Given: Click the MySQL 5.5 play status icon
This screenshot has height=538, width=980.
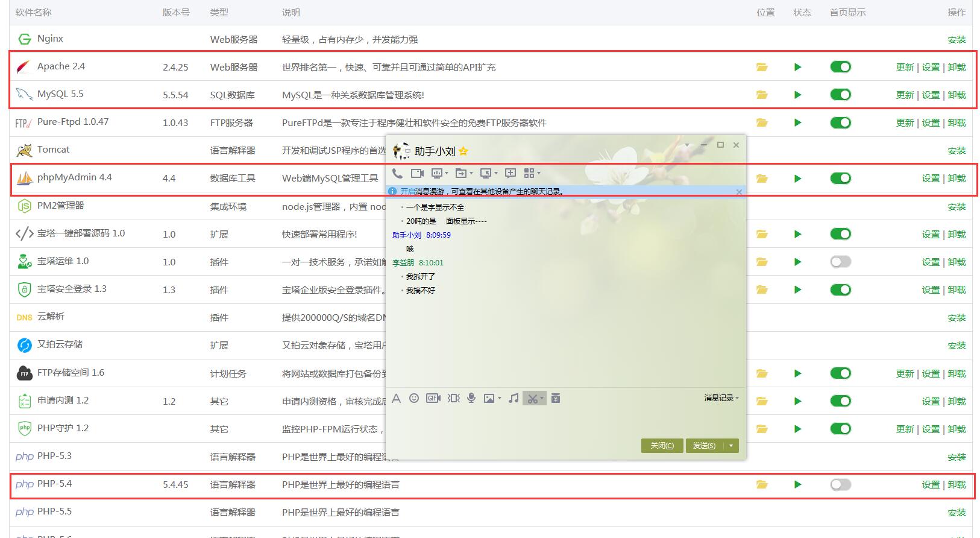Looking at the screenshot, I should coord(798,95).
